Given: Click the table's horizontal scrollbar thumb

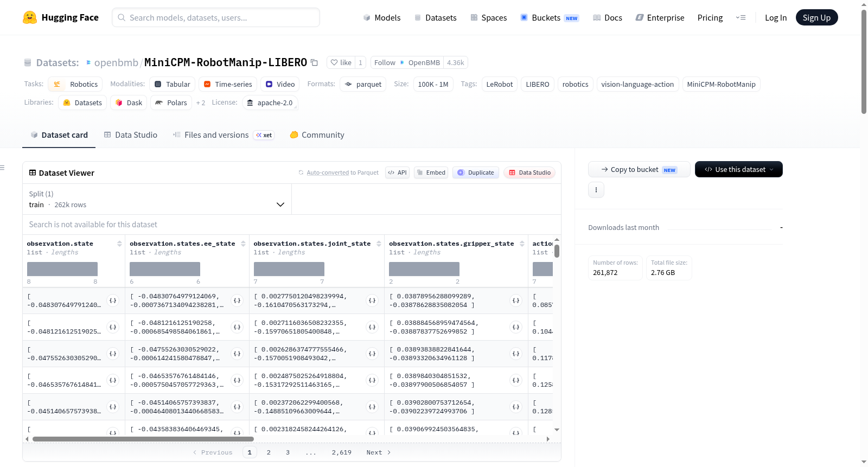Looking at the screenshot, I should [143, 439].
